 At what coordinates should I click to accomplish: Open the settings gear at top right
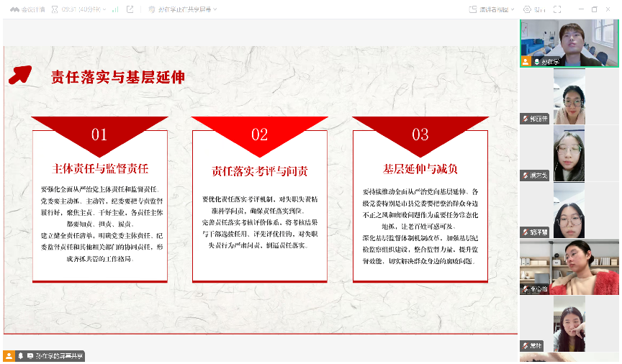[527, 9]
